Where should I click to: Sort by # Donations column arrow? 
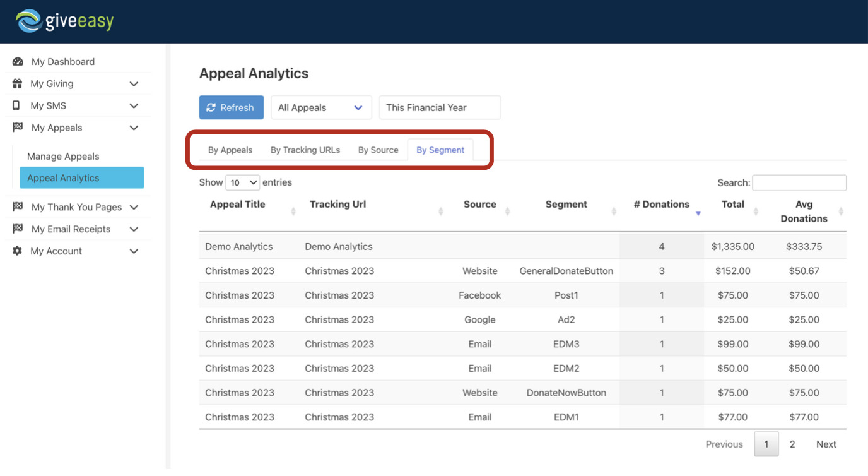[x=698, y=213]
